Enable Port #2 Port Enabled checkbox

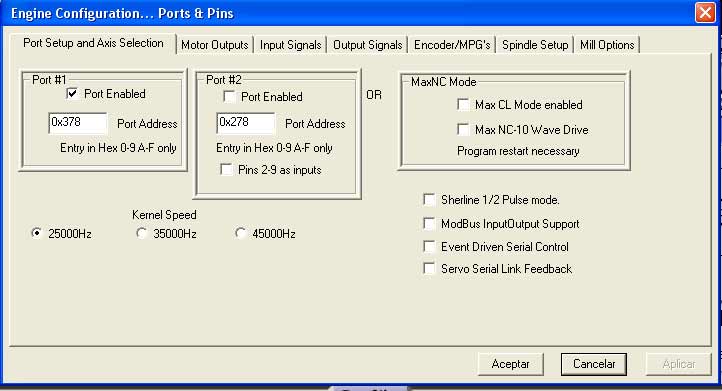[x=229, y=97]
